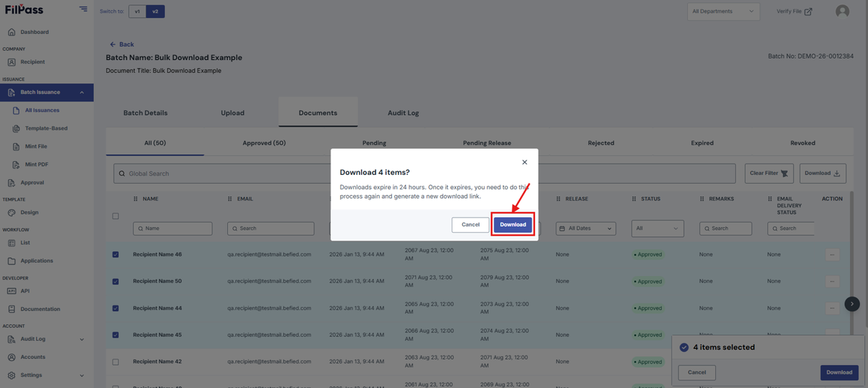The height and width of the screenshot is (388, 868).
Task: Toggle the select-all checkbox in the header
Action: tap(116, 216)
